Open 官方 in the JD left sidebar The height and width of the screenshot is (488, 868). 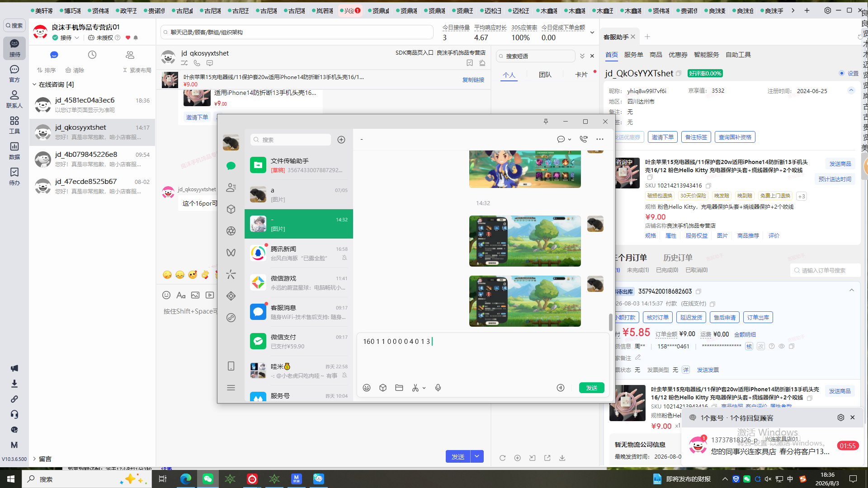14,74
